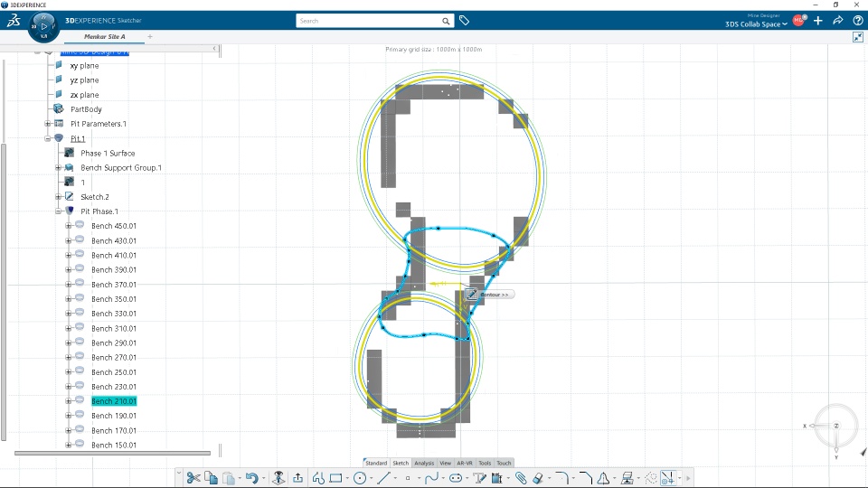Click the share arrow icon
This screenshot has width=868, height=488.
point(838,21)
